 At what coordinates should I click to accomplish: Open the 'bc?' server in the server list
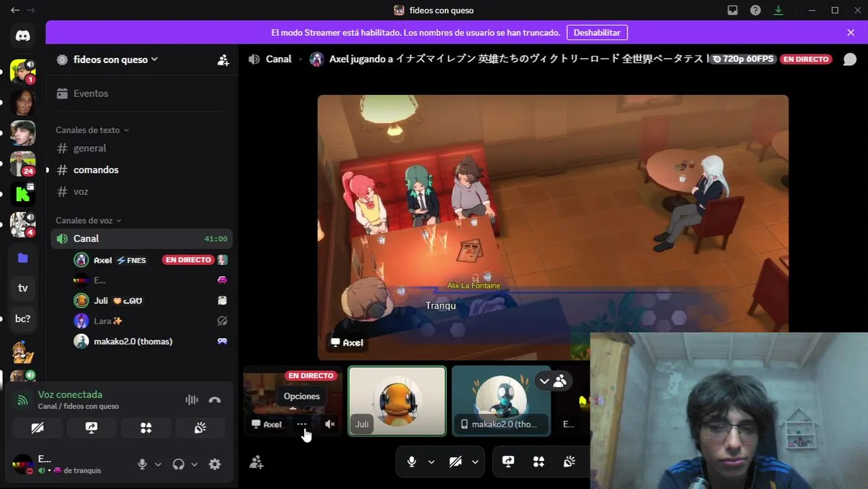click(22, 319)
